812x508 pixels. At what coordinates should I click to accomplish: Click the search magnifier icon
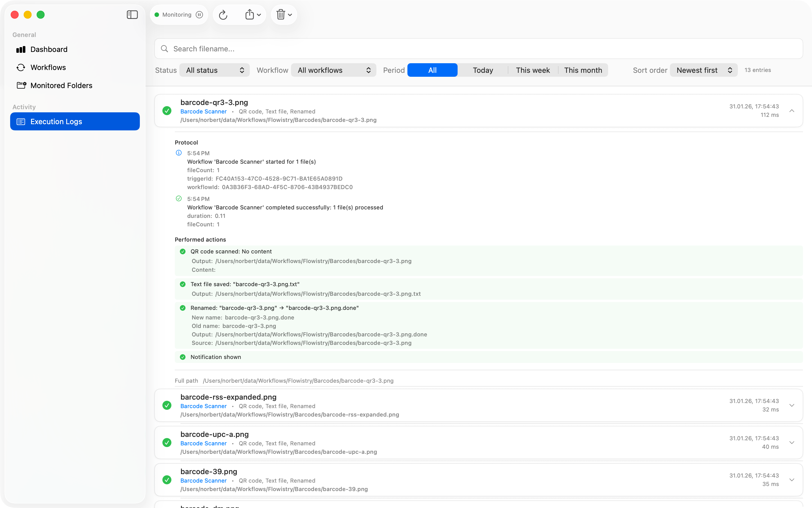[164, 49]
